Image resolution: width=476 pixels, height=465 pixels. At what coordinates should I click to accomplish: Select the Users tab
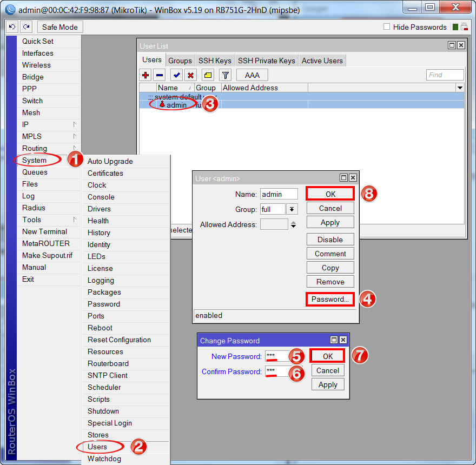tap(152, 60)
